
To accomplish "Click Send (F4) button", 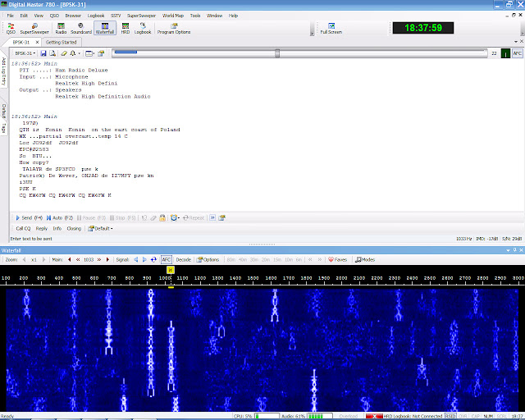I will click(29, 217).
